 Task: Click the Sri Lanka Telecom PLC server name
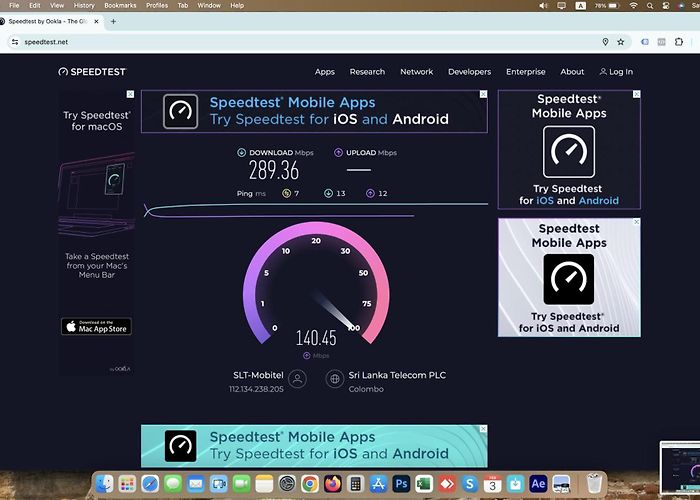397,375
